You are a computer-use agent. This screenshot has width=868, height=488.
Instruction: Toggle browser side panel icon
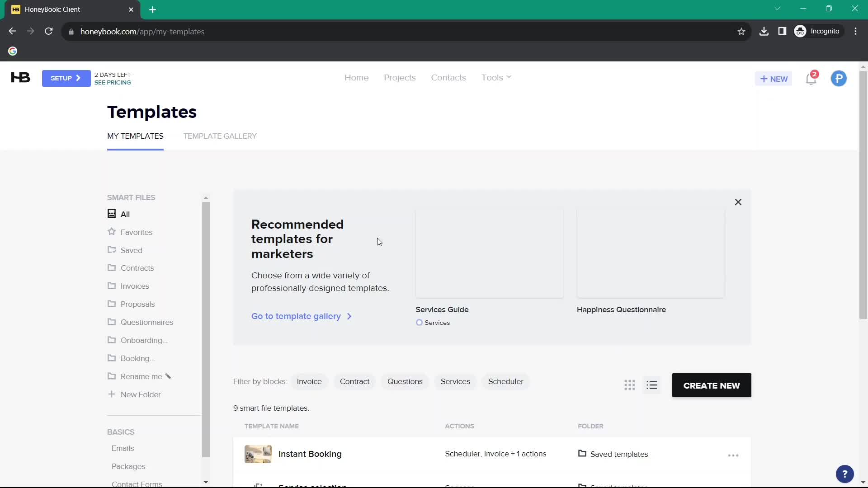pyautogui.click(x=782, y=32)
